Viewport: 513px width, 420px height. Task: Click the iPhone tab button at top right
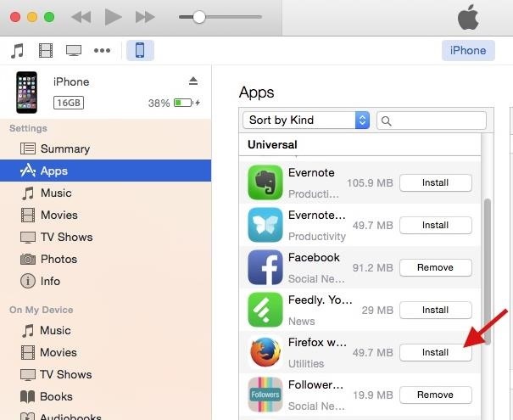[x=467, y=50]
